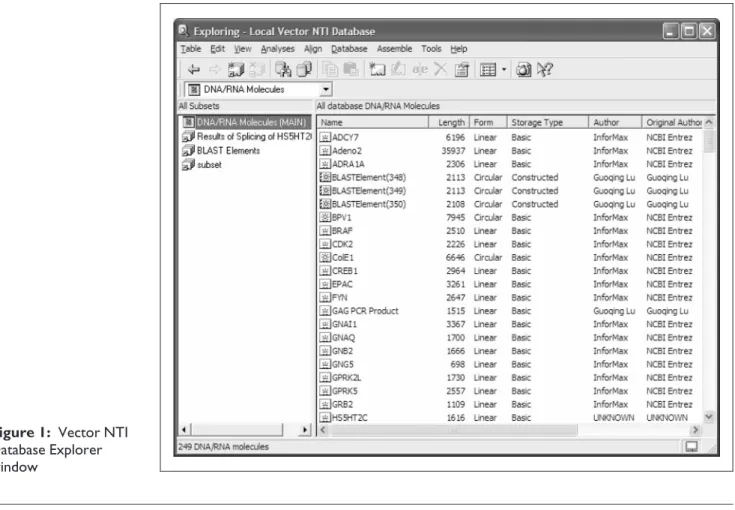Click the grayed Paste toolbar icon
Viewport: 735px width, 510px height.
tap(351, 70)
